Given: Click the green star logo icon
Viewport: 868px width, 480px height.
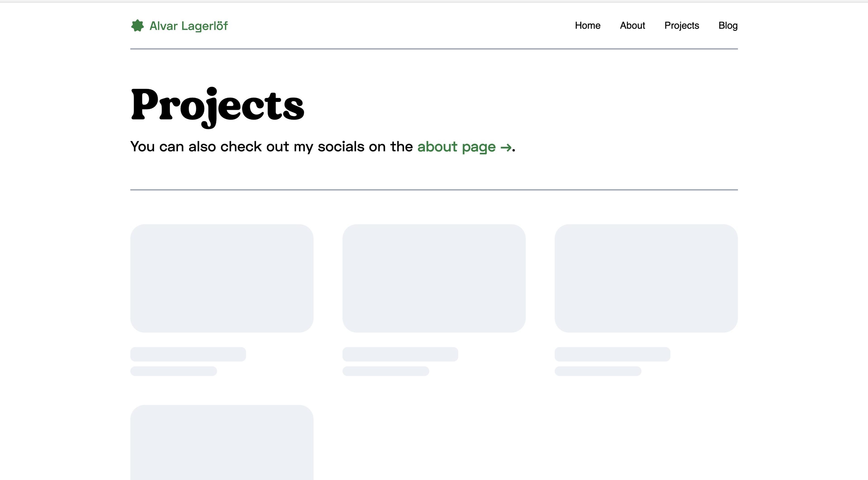Looking at the screenshot, I should (137, 26).
